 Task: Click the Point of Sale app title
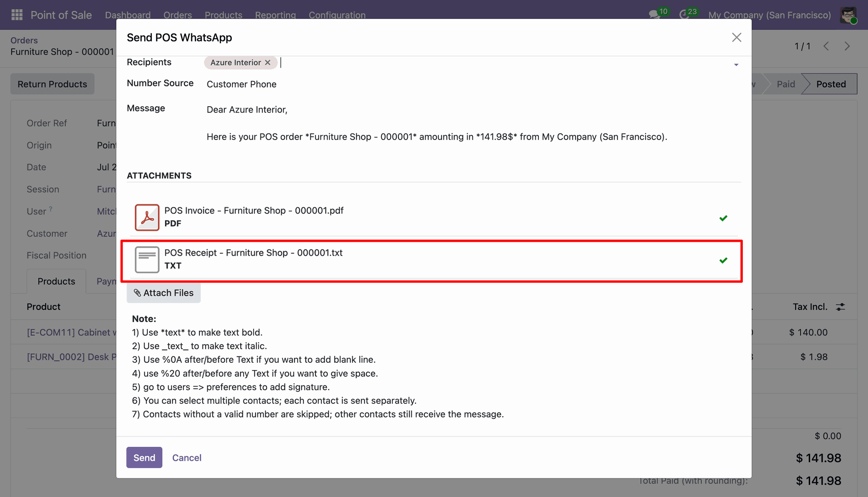tap(61, 15)
